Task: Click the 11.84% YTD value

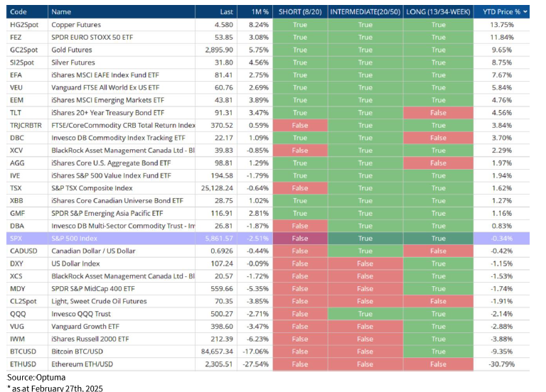Action: tap(502, 37)
